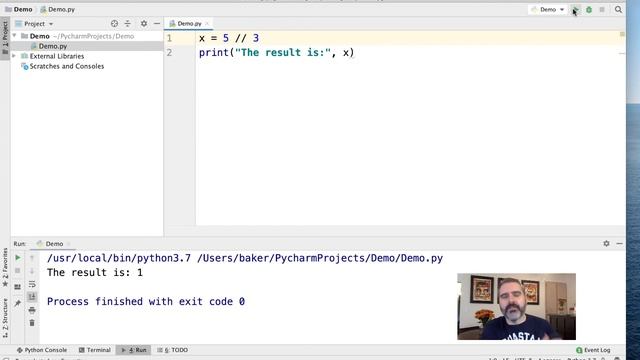Print the console output with the printer icon
This screenshot has height=360, width=640.
pos(32,310)
